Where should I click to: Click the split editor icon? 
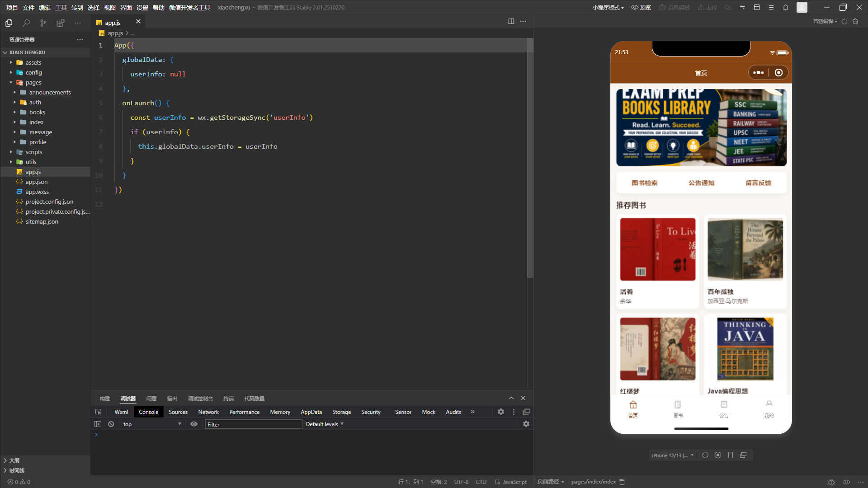[511, 21]
